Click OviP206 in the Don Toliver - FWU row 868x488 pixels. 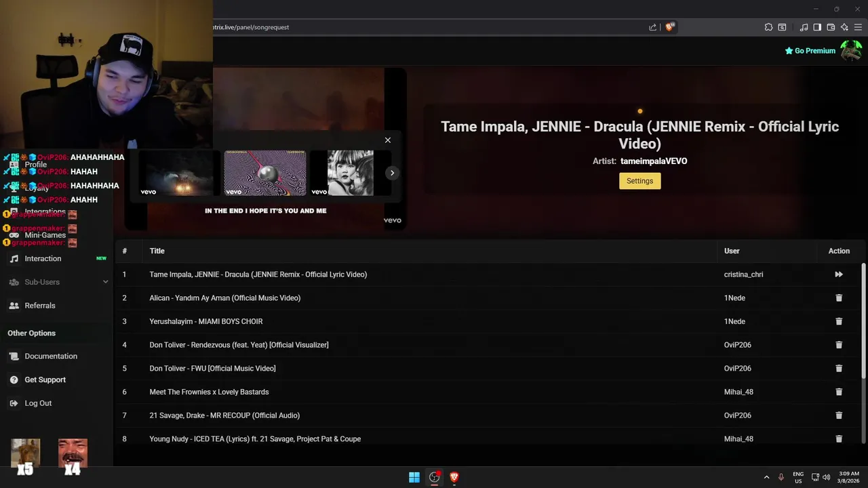(737, 368)
